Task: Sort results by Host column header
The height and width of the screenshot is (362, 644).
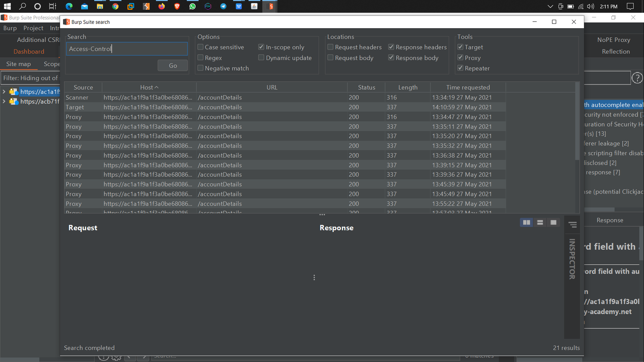Action: 149,87
